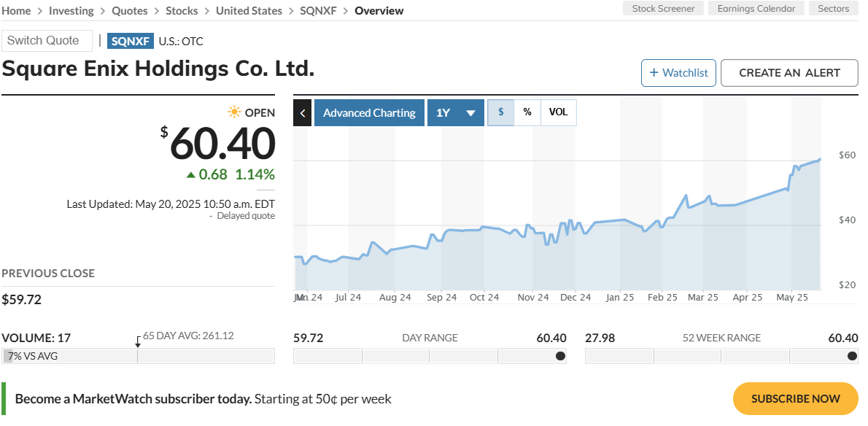This screenshot has height=426, width=868.
Task: Click the 52 WEEK RANGE label
Action: 721,338
